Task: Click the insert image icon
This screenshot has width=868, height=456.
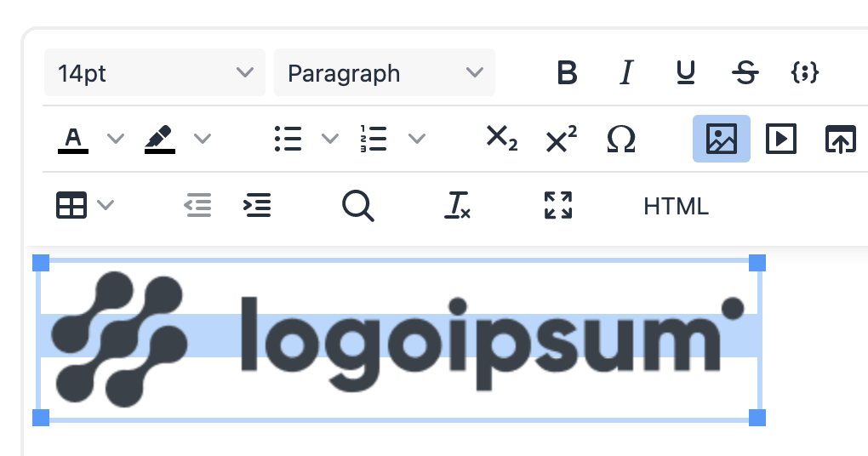Action: (721, 138)
